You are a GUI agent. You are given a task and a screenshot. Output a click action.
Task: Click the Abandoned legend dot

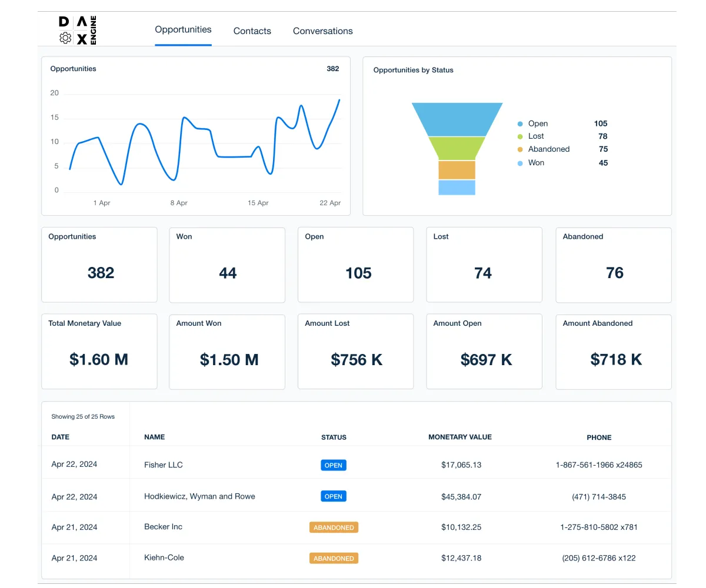tap(520, 149)
